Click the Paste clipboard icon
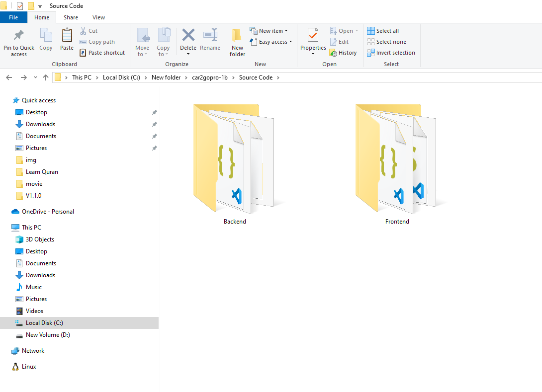Screen dimensions: 542x392 [x=67, y=35]
